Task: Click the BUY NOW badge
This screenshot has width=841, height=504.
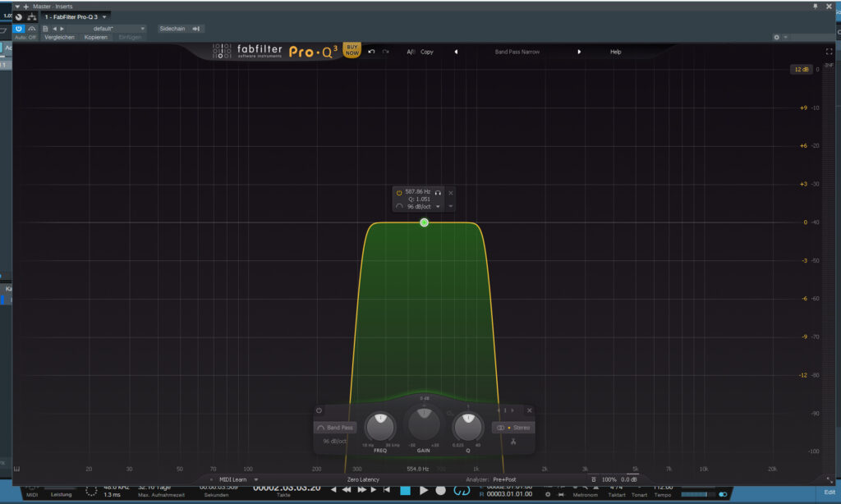Action: (352, 50)
